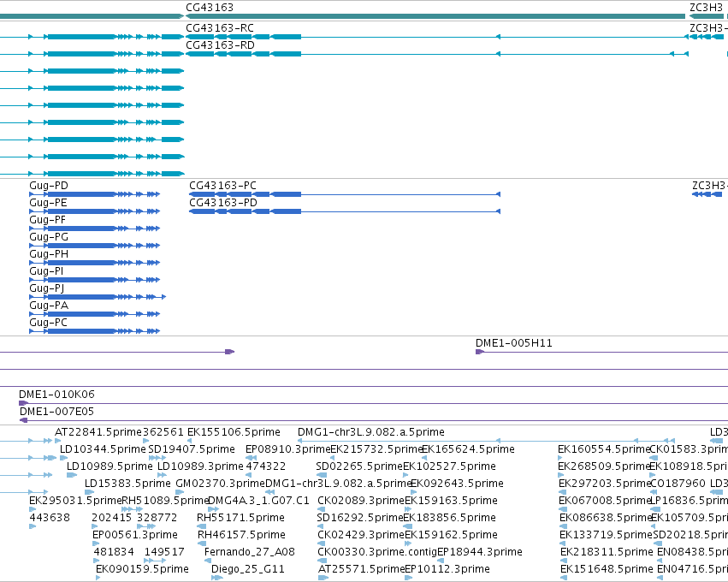This screenshot has height=582, width=728.
Task: Click the RH46157.5prime EST label
Action: (241, 535)
